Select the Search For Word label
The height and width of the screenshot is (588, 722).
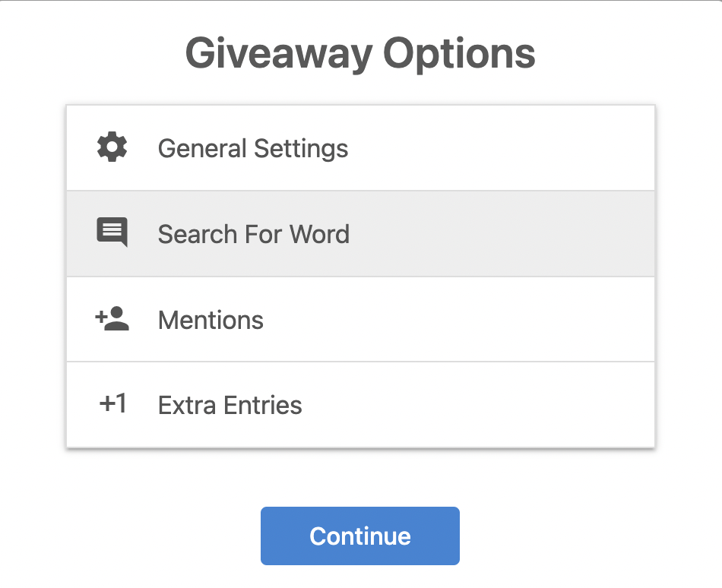pos(254,234)
